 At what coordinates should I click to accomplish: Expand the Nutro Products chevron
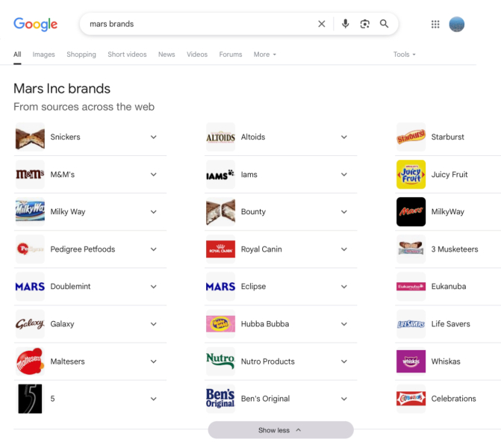click(343, 361)
